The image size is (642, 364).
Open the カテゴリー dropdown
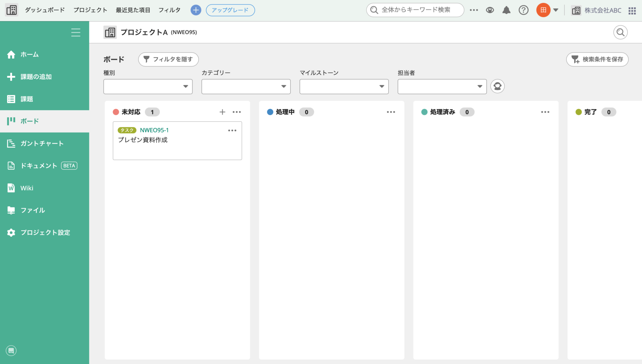click(246, 86)
